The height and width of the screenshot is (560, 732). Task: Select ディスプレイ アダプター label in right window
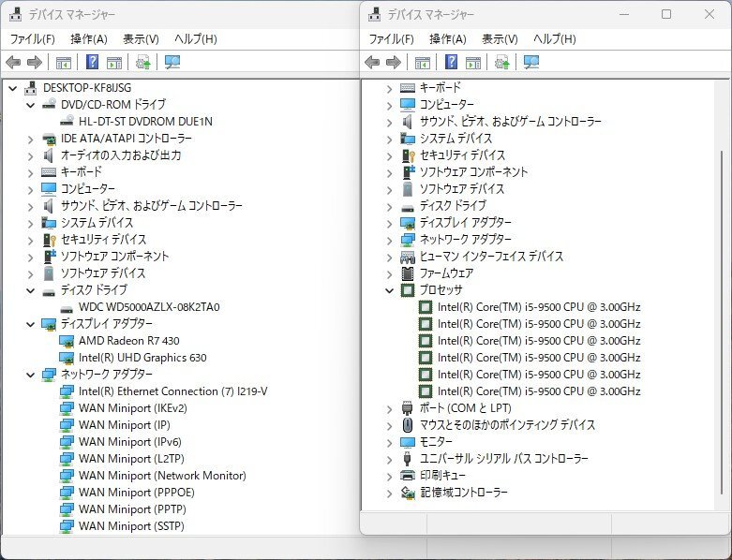point(466,223)
